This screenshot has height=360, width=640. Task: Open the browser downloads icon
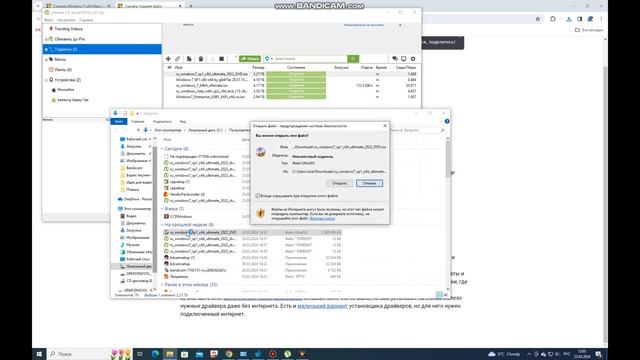[569, 19]
